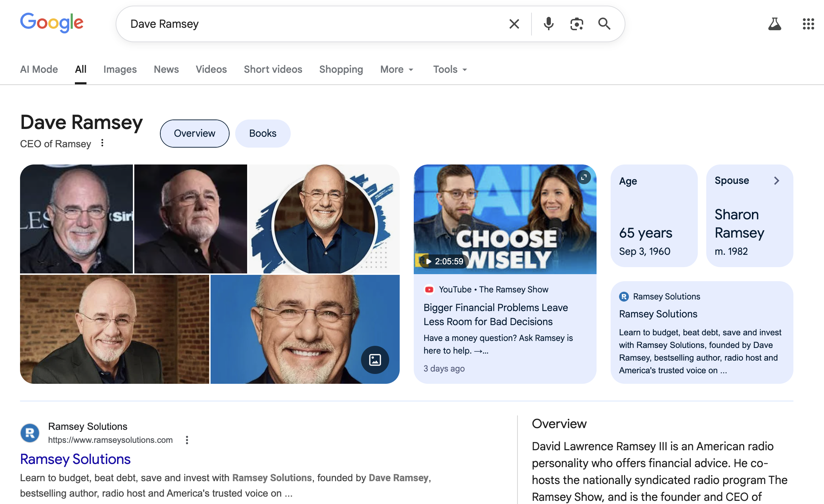
Task: Submit the search via the magnifier icon
Action: [x=604, y=24]
